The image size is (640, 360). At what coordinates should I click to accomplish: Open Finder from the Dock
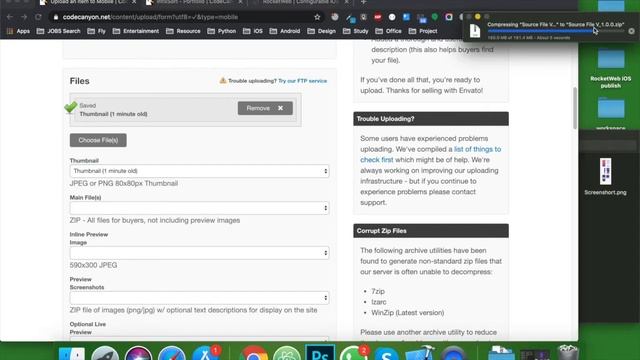click(72, 353)
